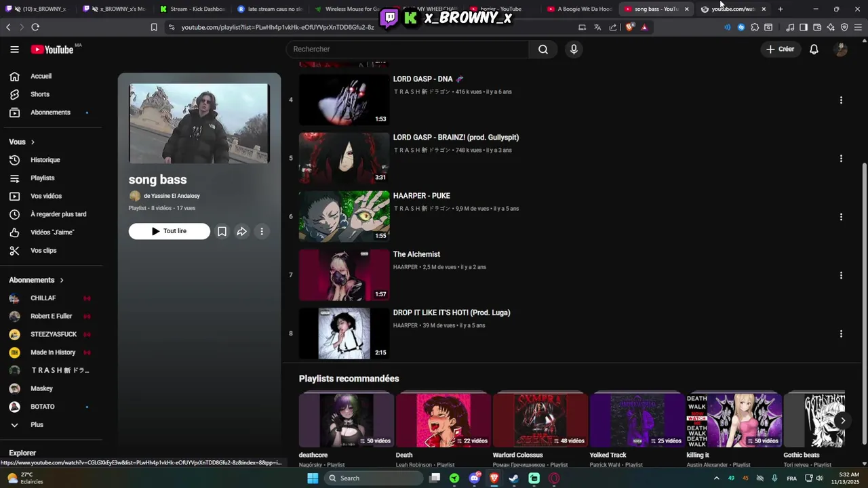This screenshot has height=488, width=868.
Task: Close the song bass YouTube tab
Action: tap(686, 9)
